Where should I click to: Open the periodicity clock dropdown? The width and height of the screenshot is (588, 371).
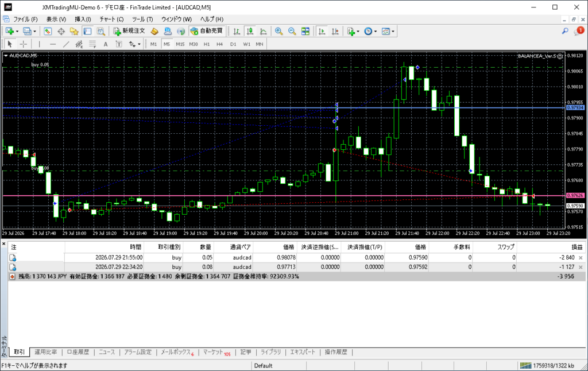(x=370, y=31)
